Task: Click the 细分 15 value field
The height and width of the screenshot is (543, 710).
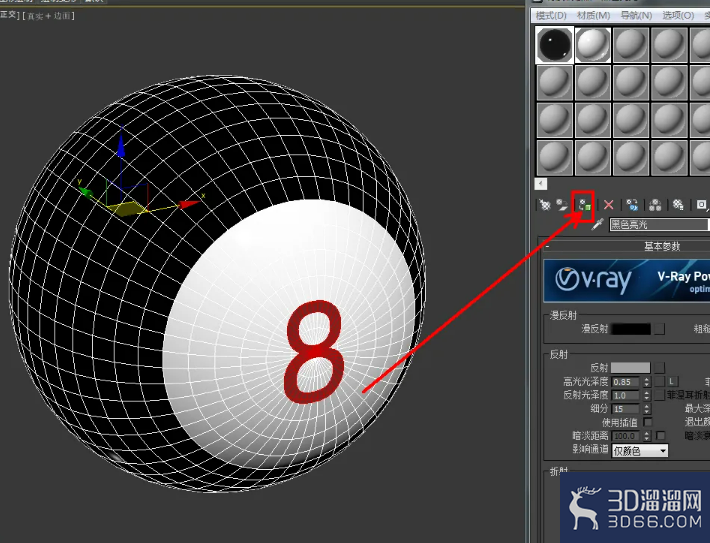Action: pyautogui.click(x=625, y=409)
